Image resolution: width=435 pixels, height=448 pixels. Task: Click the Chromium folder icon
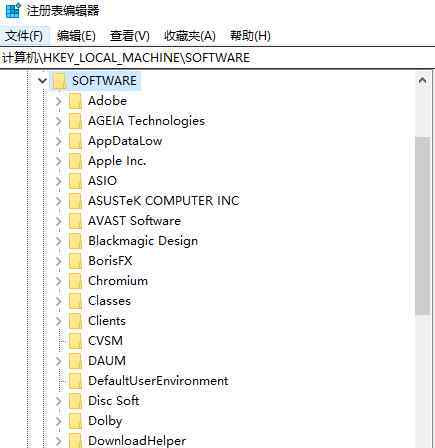[75, 281]
